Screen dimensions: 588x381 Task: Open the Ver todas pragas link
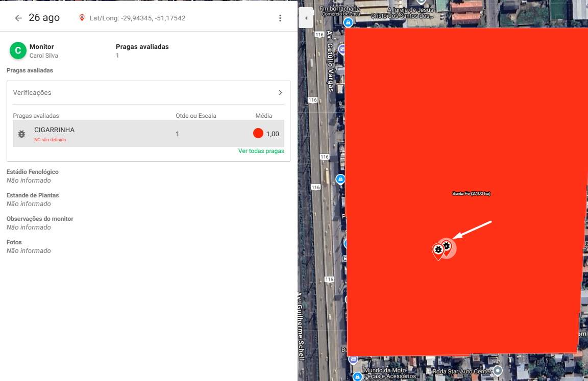click(261, 151)
